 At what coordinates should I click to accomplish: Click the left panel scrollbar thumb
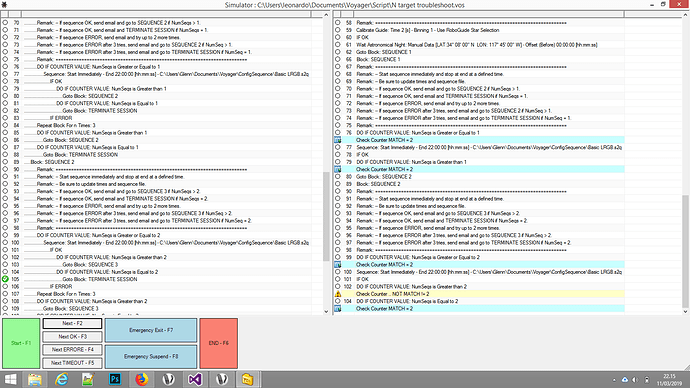click(x=326, y=216)
